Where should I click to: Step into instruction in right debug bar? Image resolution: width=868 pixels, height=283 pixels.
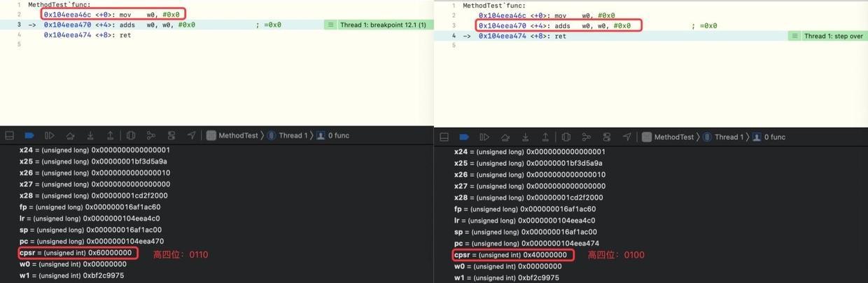point(525,137)
